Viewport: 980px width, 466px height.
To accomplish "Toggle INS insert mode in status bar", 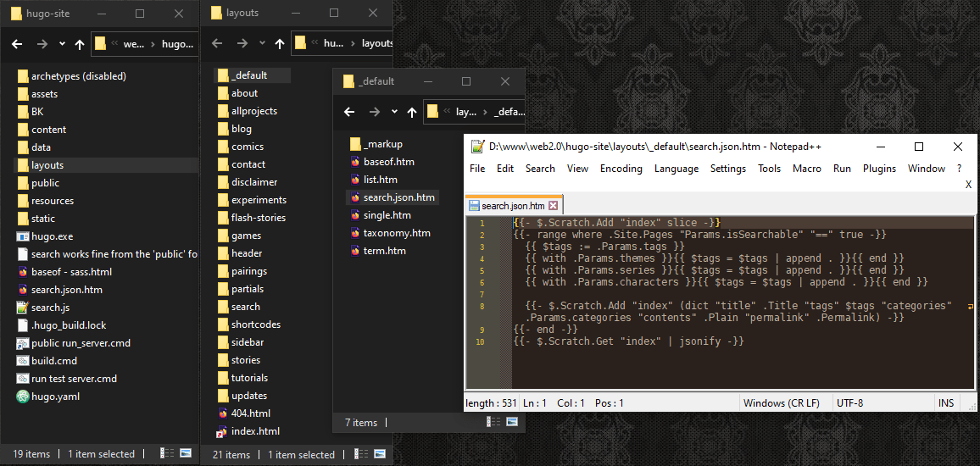I will tap(946, 403).
